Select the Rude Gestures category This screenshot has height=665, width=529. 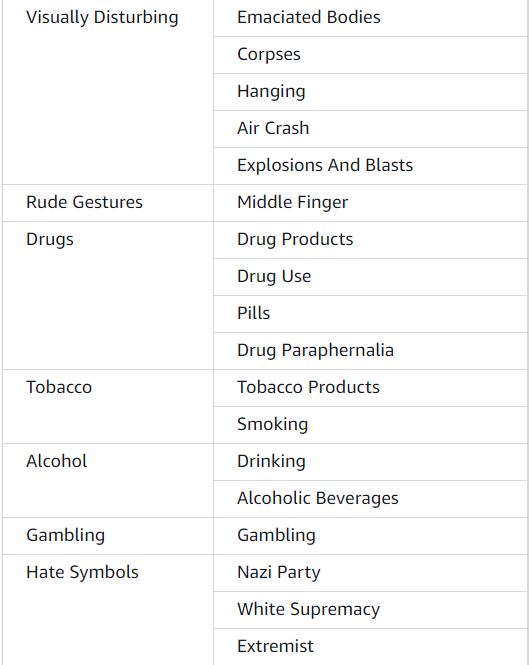pyautogui.click(x=108, y=203)
